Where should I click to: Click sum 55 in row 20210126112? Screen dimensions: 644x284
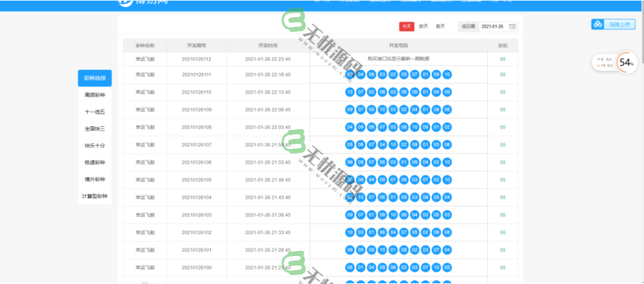[x=503, y=59]
